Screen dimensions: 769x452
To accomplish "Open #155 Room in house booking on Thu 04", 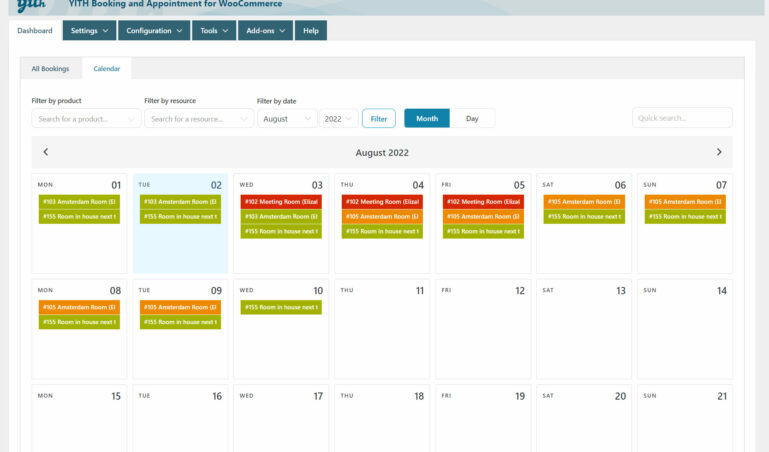I will click(x=382, y=231).
